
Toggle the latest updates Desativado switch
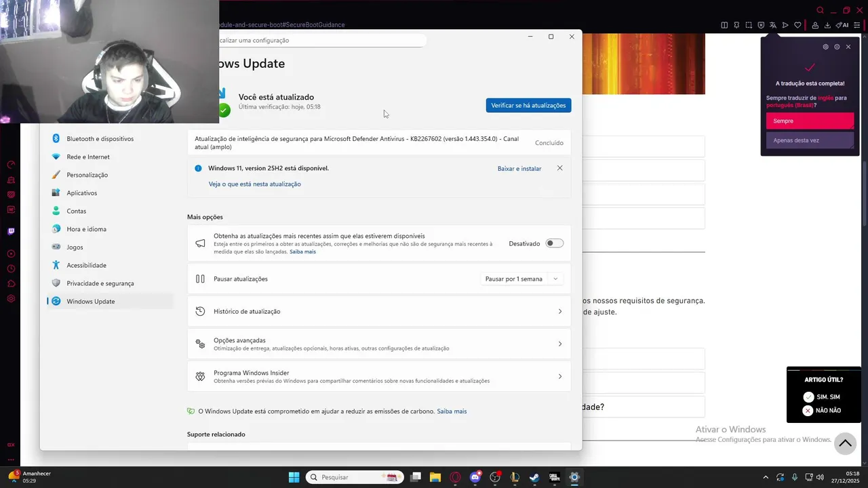pos(555,243)
